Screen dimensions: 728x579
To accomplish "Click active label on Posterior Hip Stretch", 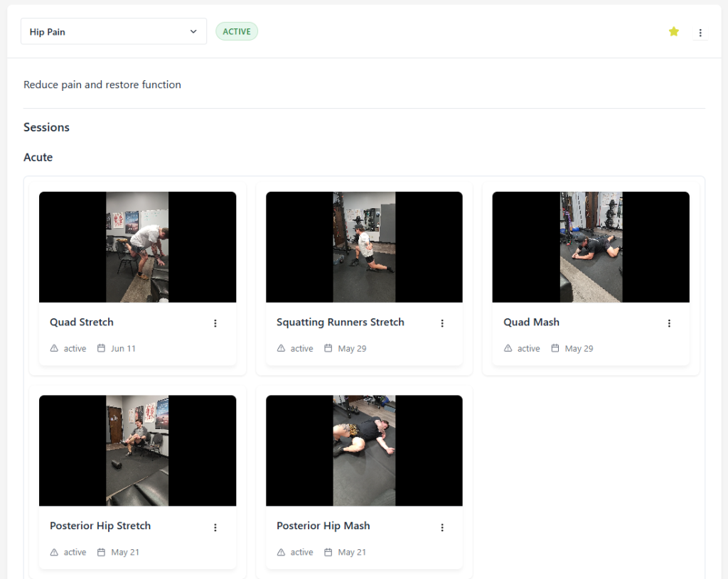I will tap(75, 552).
